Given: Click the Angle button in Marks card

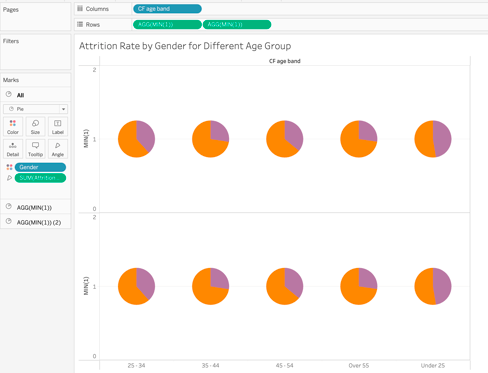Looking at the screenshot, I should pos(58,149).
